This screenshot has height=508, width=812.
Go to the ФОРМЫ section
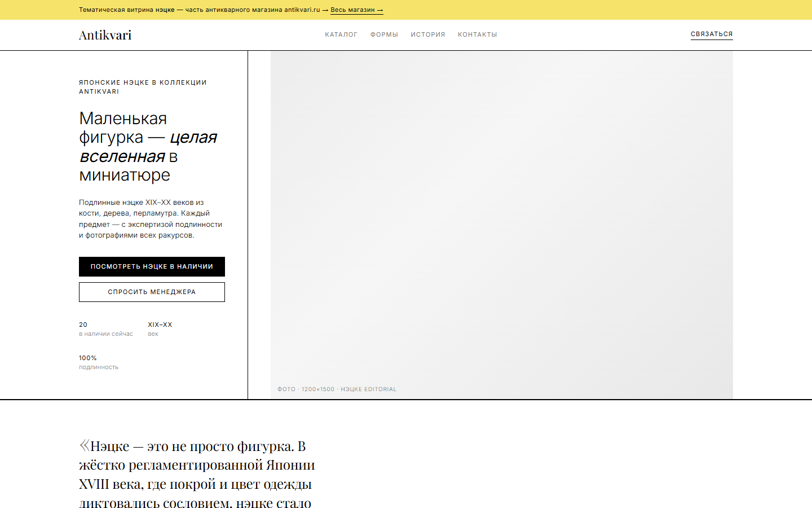pos(384,34)
